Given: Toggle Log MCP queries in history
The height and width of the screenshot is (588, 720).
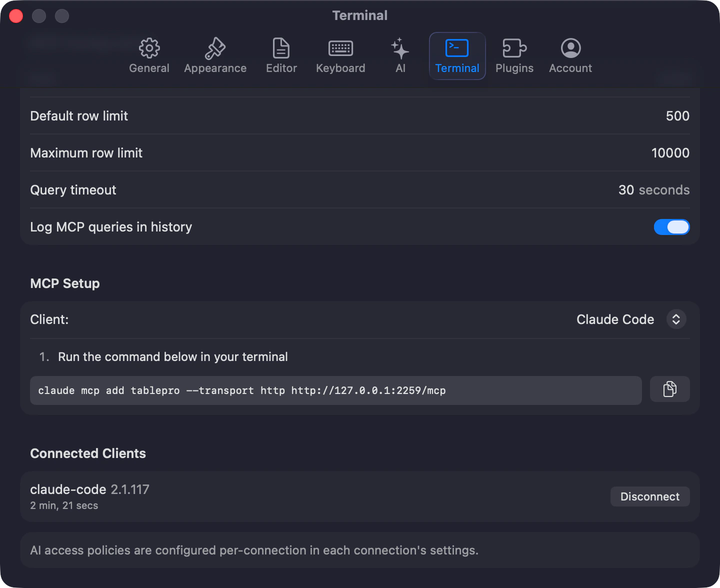Looking at the screenshot, I should click(671, 227).
